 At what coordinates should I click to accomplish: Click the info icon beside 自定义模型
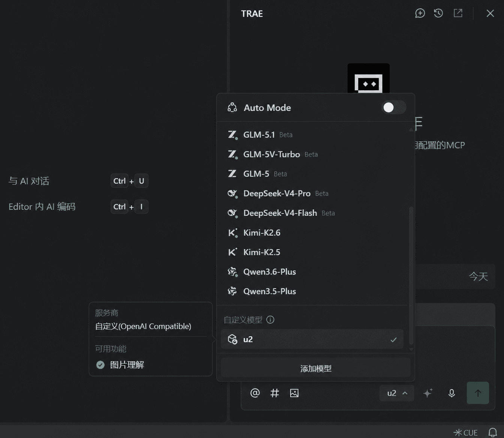coord(270,320)
